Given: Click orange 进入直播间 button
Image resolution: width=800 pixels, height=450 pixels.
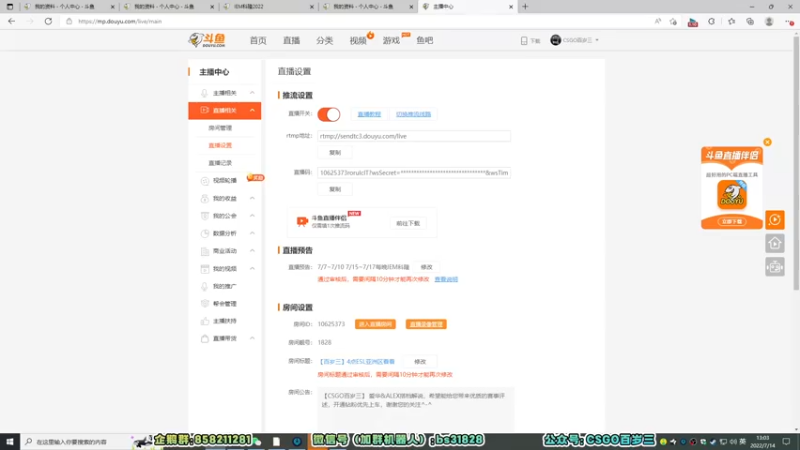Looking at the screenshot, I should 375,324.
